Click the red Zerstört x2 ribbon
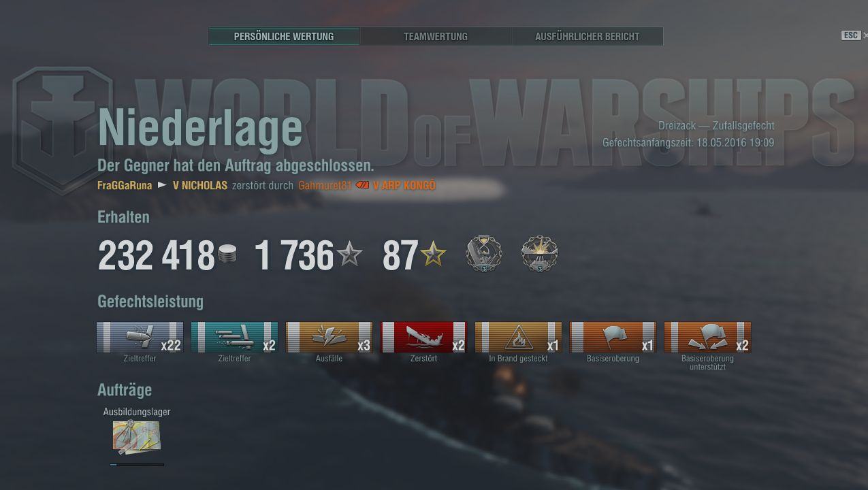The width and height of the screenshot is (868, 490). [x=423, y=337]
